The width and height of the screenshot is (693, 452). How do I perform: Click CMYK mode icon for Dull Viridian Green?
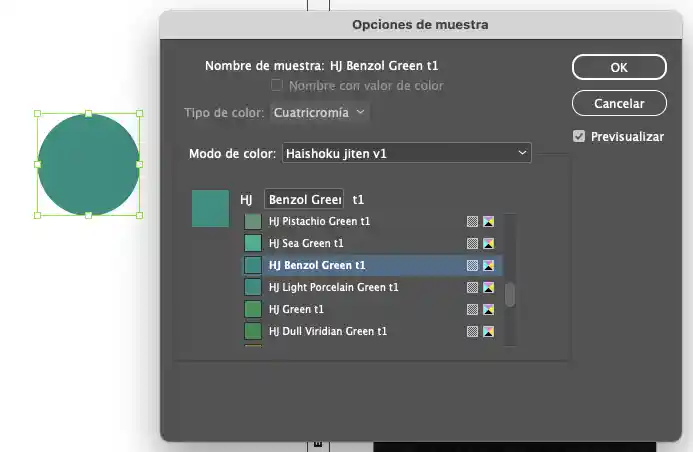[488, 331]
